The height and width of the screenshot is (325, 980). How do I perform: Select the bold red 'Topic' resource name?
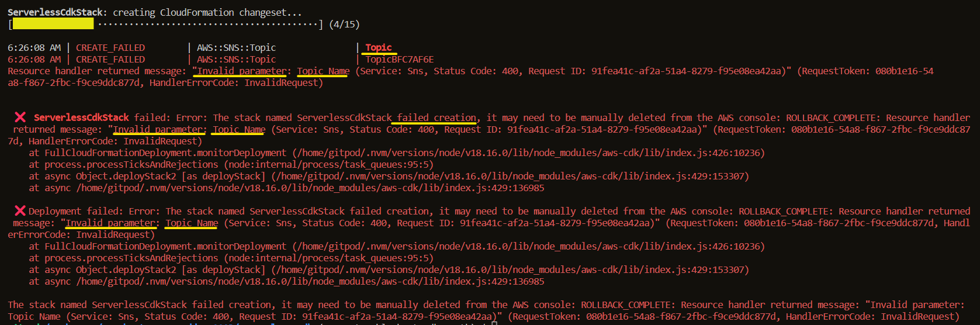(379, 47)
